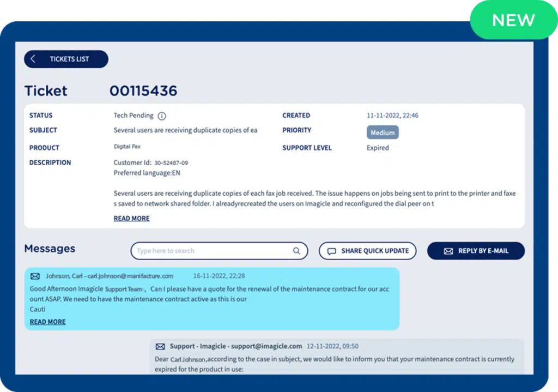The width and height of the screenshot is (558, 392).
Task: Expand description with READ MORE link
Action: pyautogui.click(x=131, y=218)
